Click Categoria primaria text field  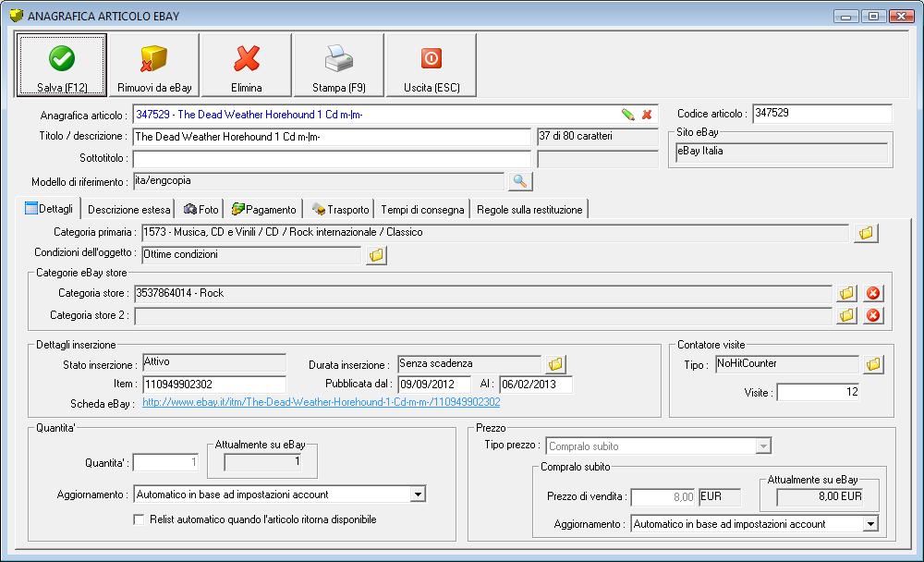(495, 232)
